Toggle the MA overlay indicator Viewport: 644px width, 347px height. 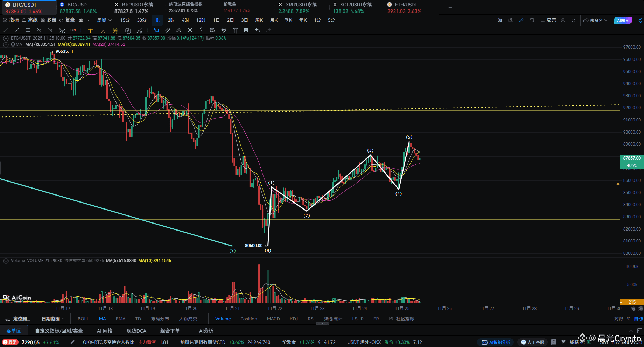click(103, 319)
